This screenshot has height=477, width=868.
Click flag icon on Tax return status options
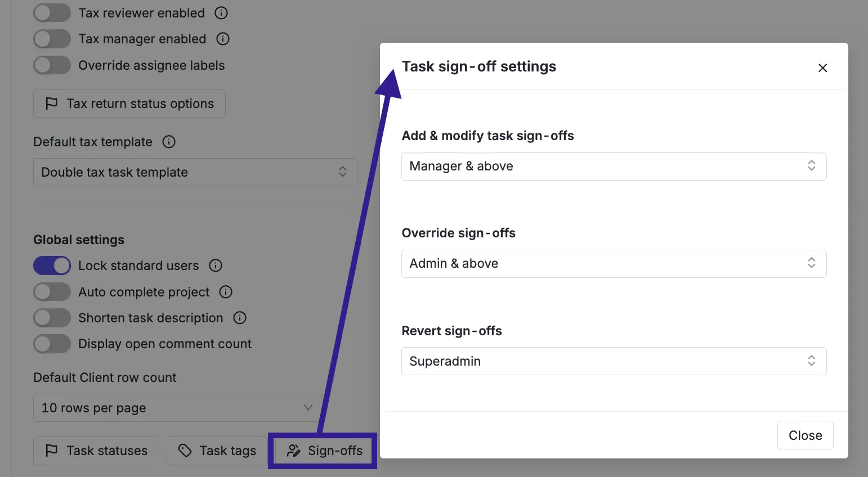coord(51,103)
